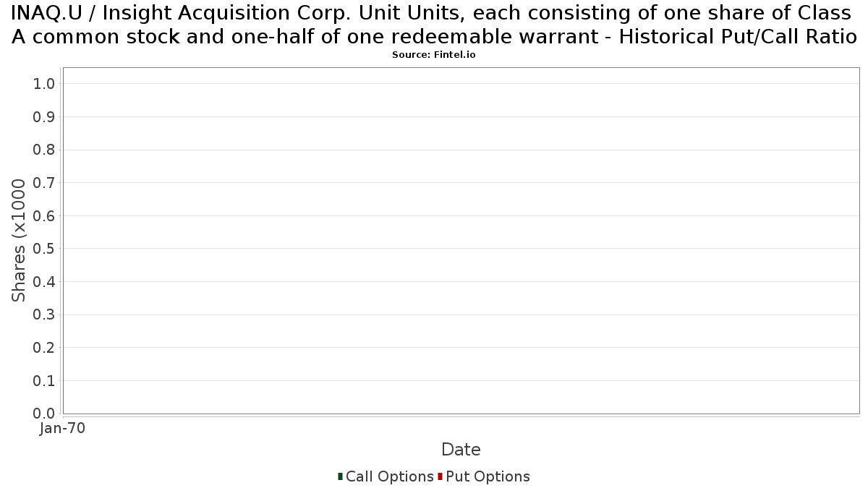This screenshot has width=868, height=488.
Task: Toggle the Put Options legend label
Action: (488, 476)
